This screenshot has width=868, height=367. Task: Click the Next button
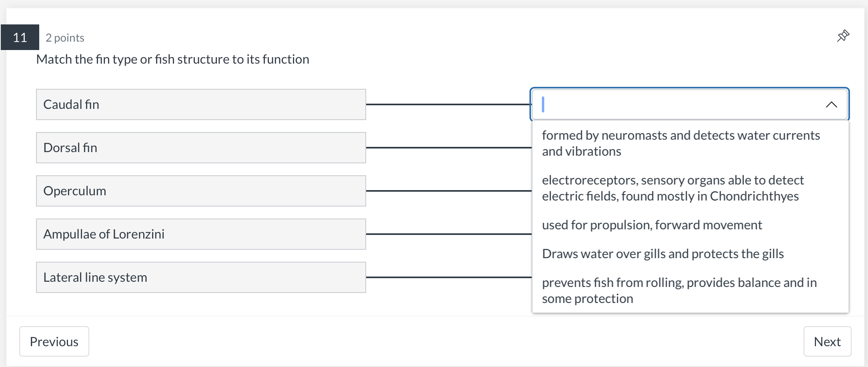click(x=827, y=341)
